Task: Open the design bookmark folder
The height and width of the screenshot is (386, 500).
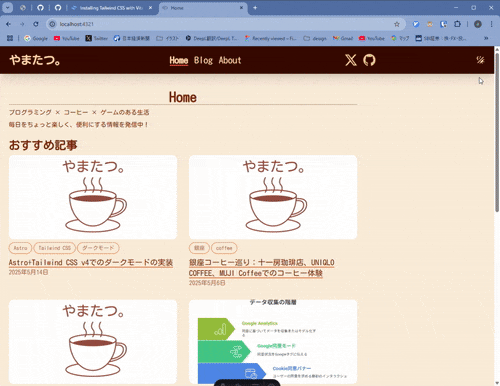Action: (315, 38)
